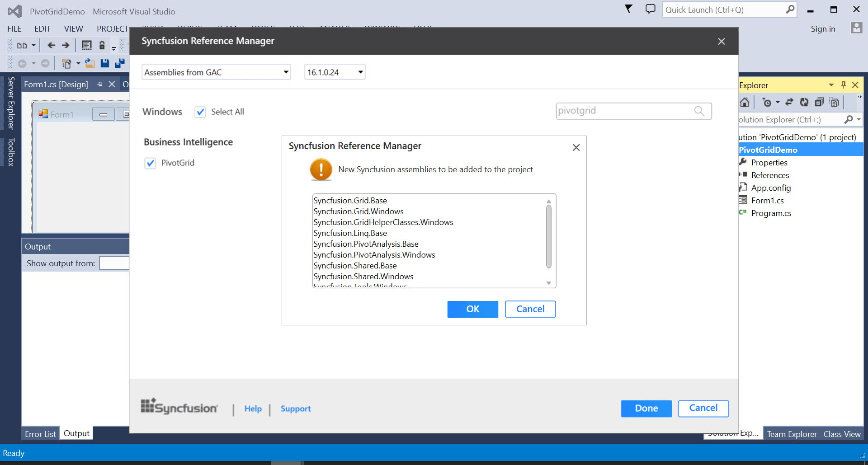
Task: Click the feedback speech bubble icon
Action: click(x=650, y=9)
